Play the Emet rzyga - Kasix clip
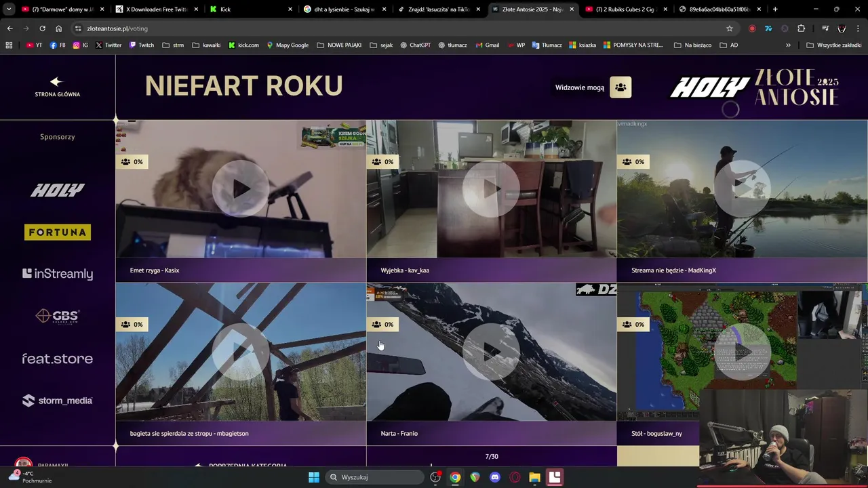Screen dimensions: 868x488 (241, 189)
